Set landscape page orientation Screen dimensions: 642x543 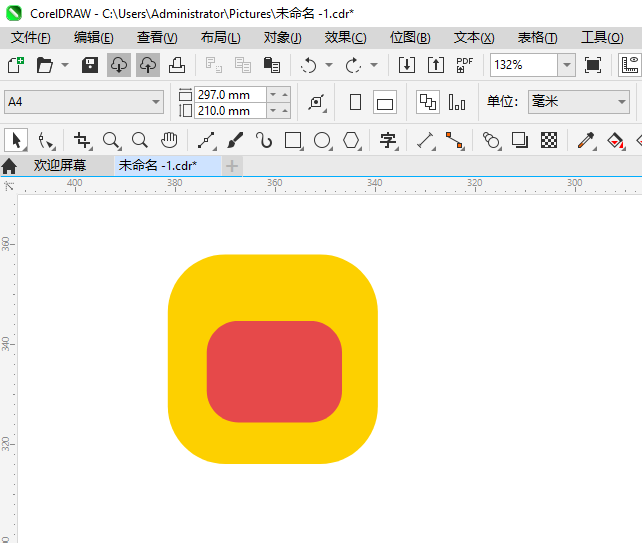[384, 102]
